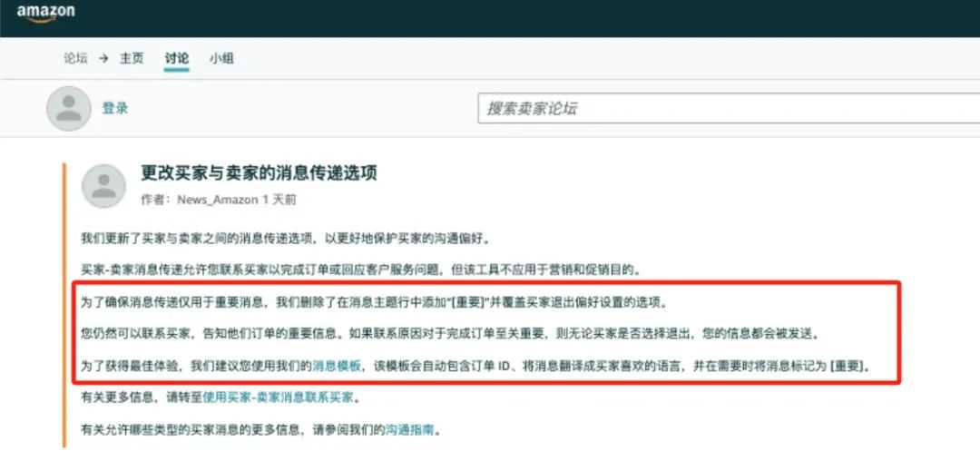980x461 pixels.
Task: Click the 1 天前 post timestamp
Action: click(x=279, y=200)
